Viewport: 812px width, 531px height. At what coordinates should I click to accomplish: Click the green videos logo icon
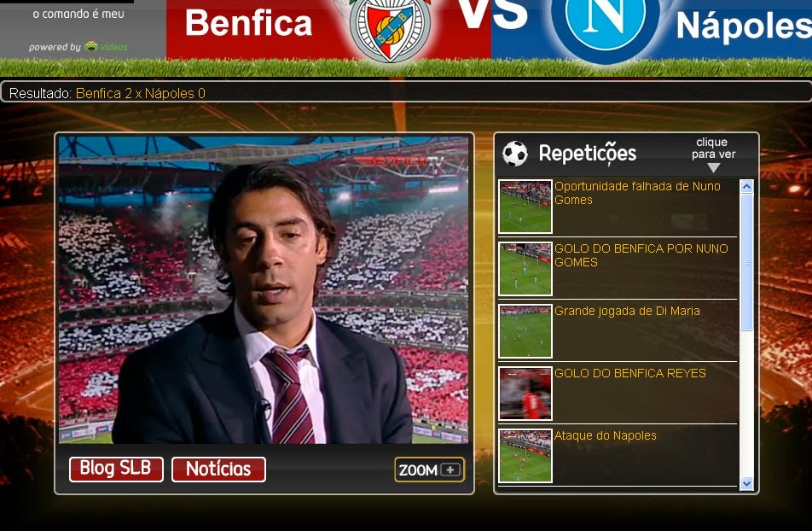(x=91, y=46)
